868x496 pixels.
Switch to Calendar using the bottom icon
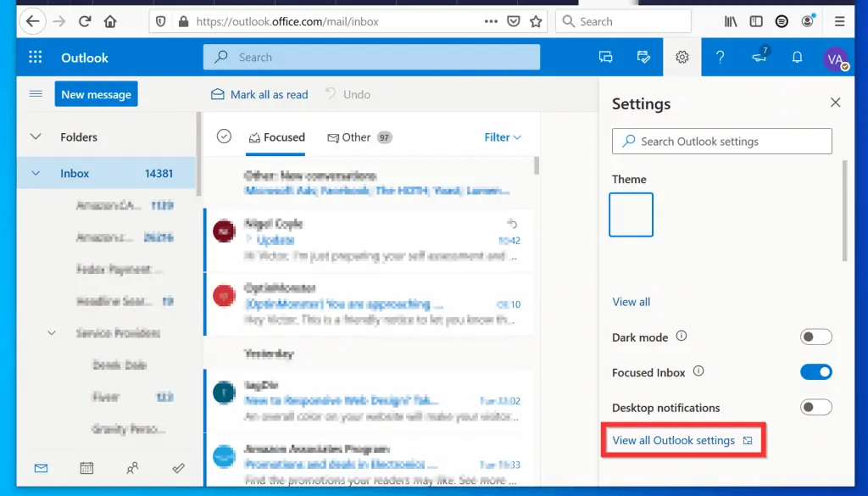[86, 467]
